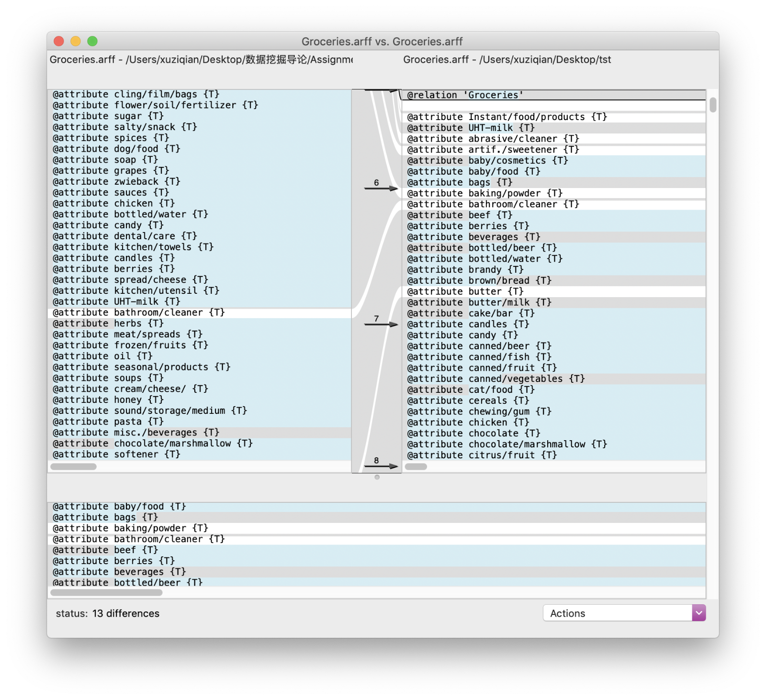766x700 pixels.
Task: Select left line 'dog/food {T}'
Action: (x=200, y=149)
